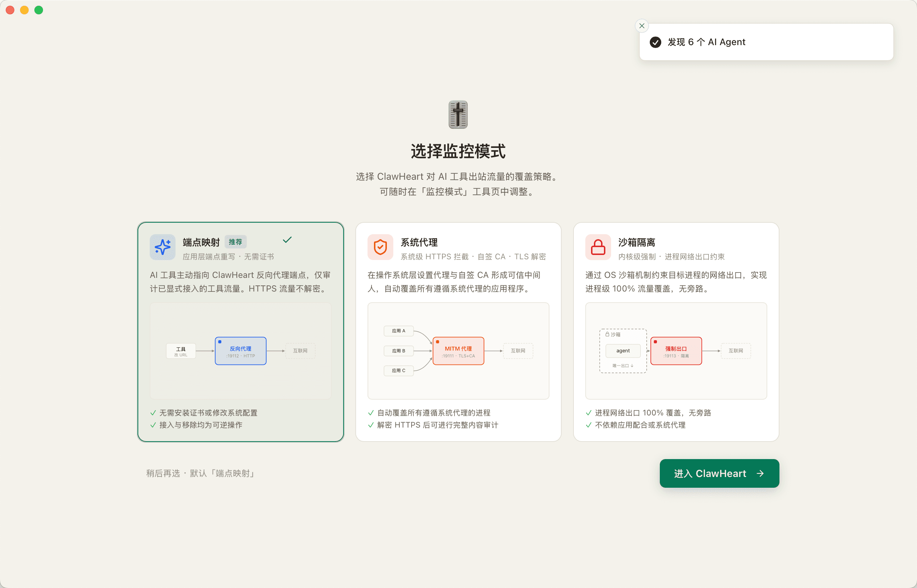This screenshot has width=917, height=588.
Task: Click the ClawHeart mixer logo icon
Action: (x=458, y=115)
